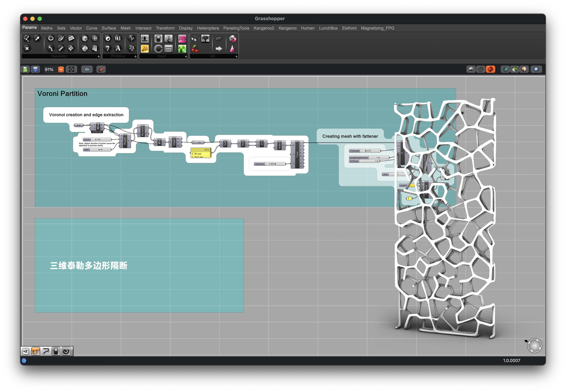566x392 pixels.
Task: Select the Gradient parameter icon
Action: coord(182,39)
